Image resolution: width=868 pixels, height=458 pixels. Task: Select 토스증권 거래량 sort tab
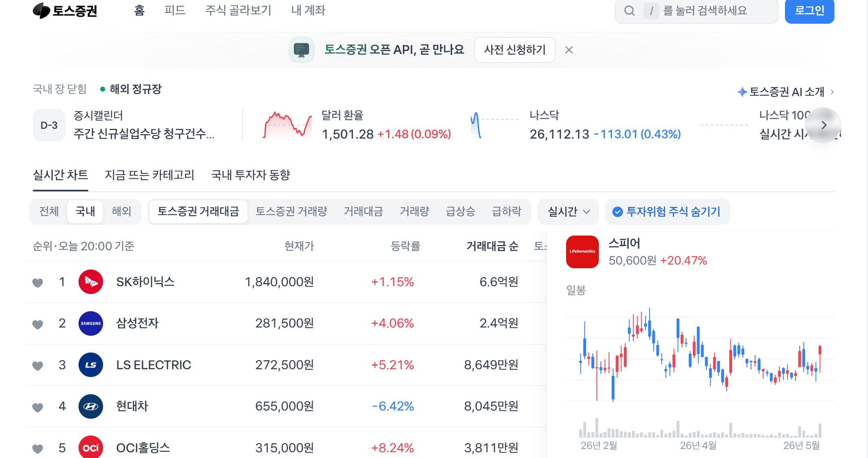(291, 211)
